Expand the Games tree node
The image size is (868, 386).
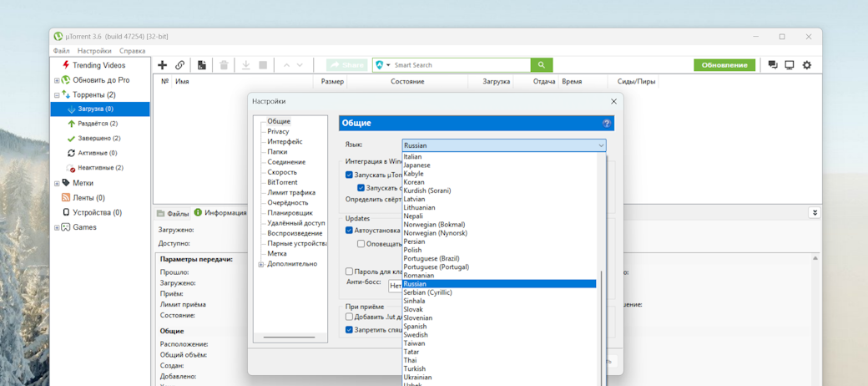coord(57,227)
